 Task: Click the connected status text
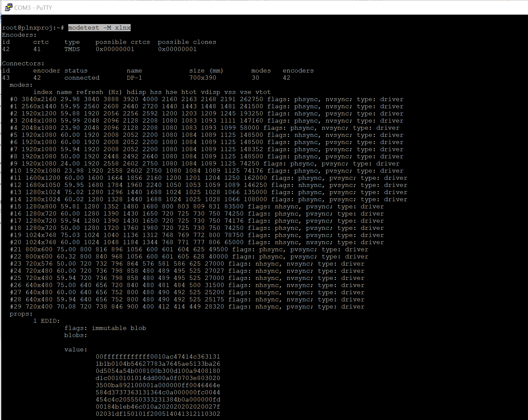pyautogui.click(x=82, y=78)
